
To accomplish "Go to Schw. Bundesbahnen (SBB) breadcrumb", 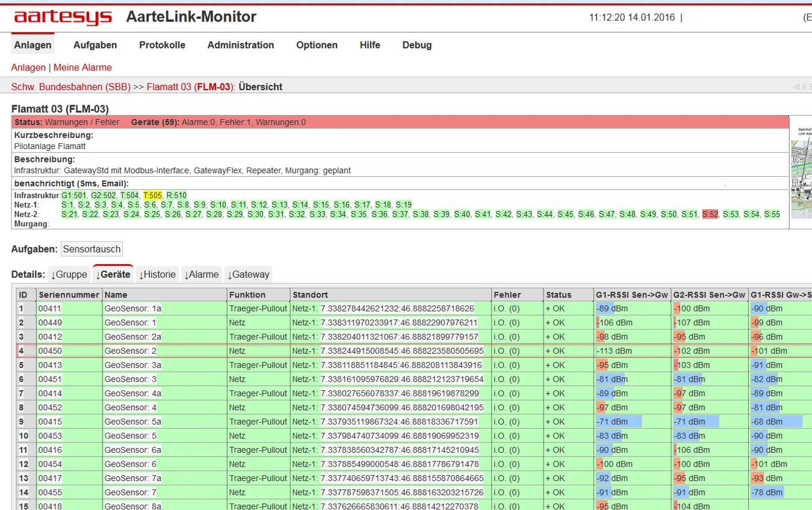I will click(71, 87).
